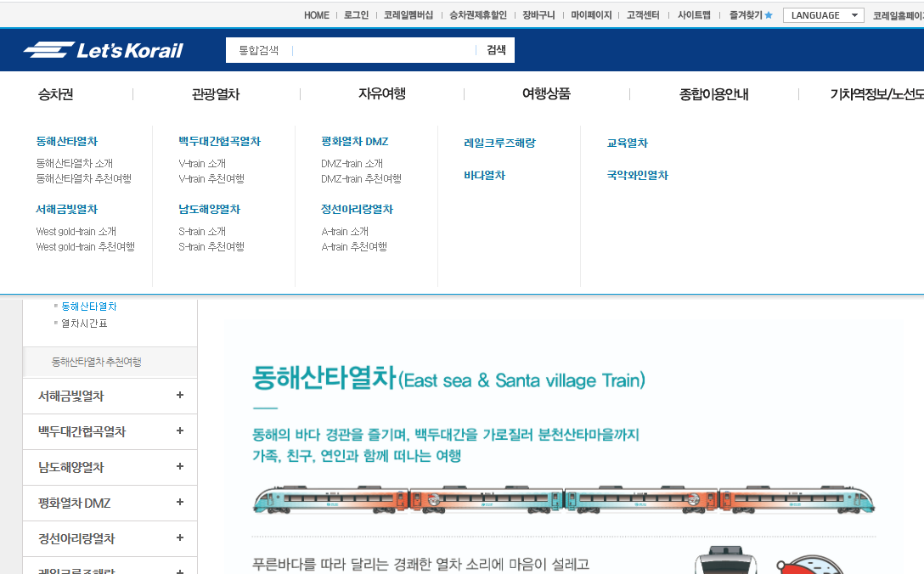The image size is (924, 574).
Task: Click inside the 통합검색 search field
Action: coord(383,50)
